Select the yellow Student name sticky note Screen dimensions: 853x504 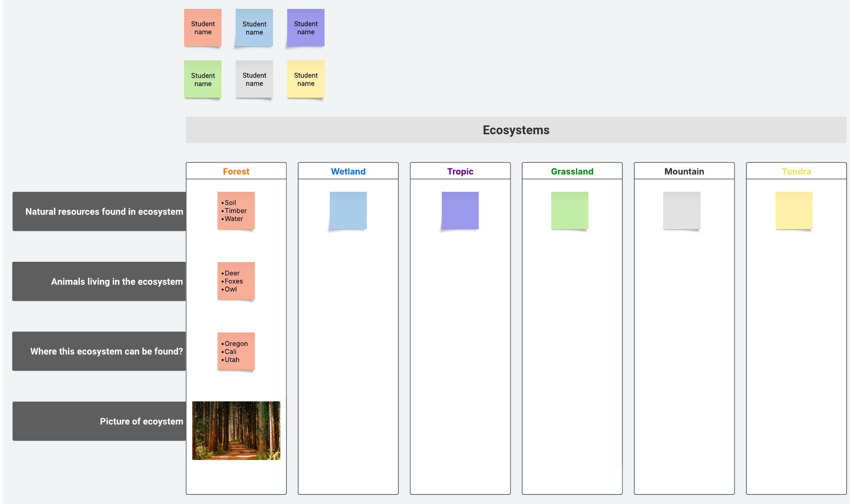pyautogui.click(x=306, y=79)
